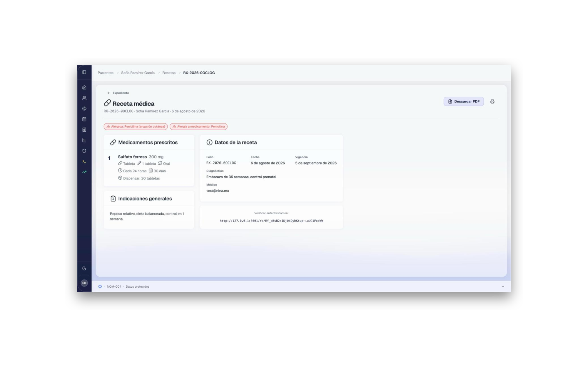The height and width of the screenshot is (368, 588).
Task: Click the pill icon beside Medicamentos prescritos
Action: pyautogui.click(x=113, y=142)
